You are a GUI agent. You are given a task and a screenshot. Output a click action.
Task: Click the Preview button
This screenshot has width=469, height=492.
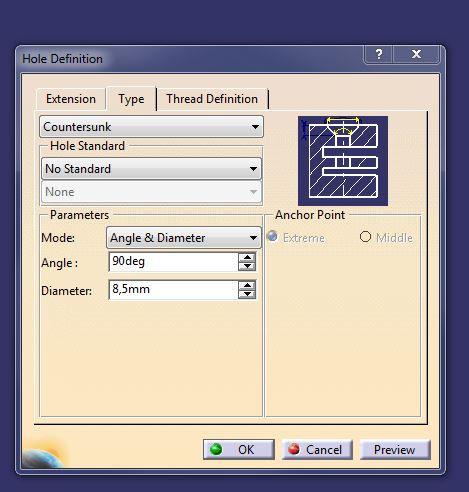395,449
